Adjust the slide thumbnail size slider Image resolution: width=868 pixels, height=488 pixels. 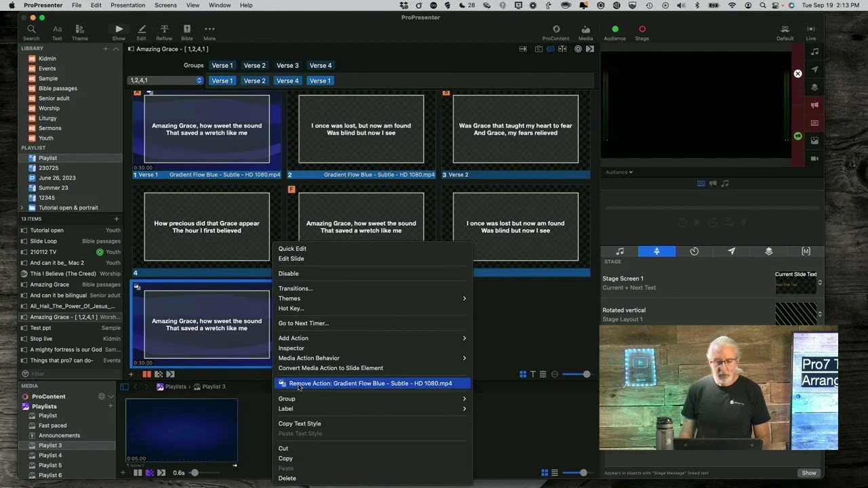tap(586, 374)
